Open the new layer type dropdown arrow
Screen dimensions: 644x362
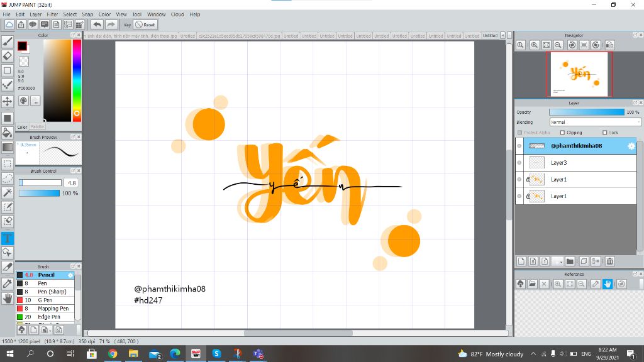pos(557,261)
